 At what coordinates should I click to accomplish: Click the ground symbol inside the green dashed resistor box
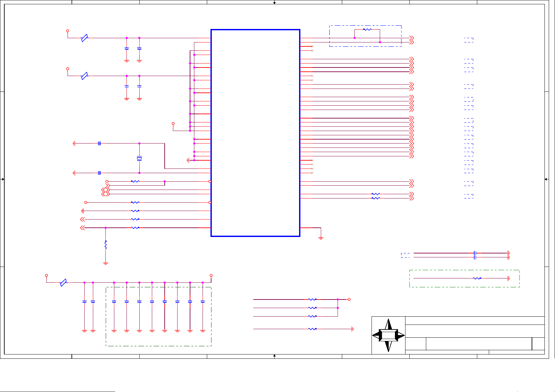click(x=509, y=278)
